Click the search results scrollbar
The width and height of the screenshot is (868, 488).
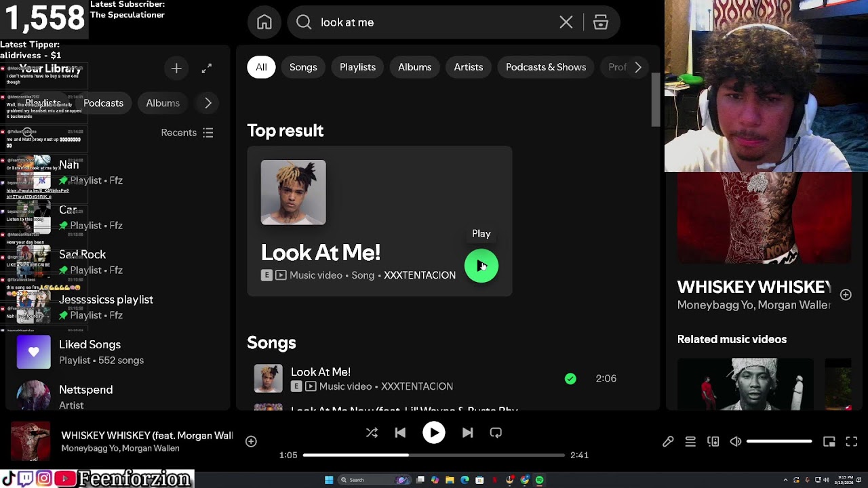pos(656,99)
